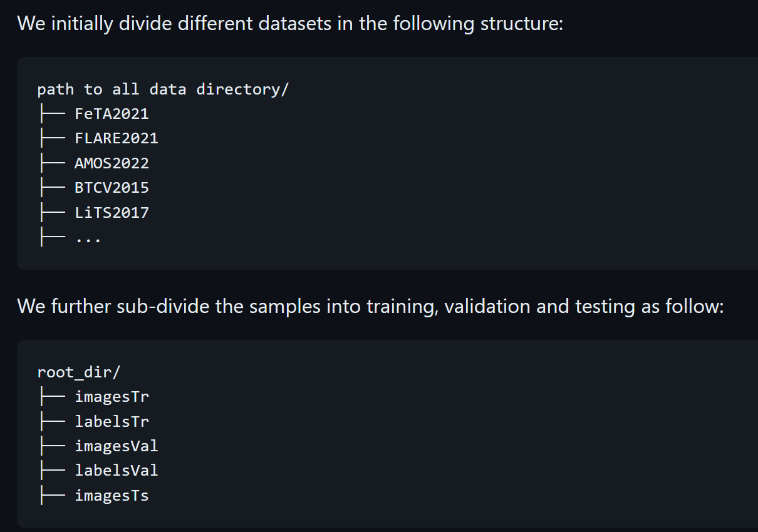Select the imagesVal folder entry

coord(116,446)
